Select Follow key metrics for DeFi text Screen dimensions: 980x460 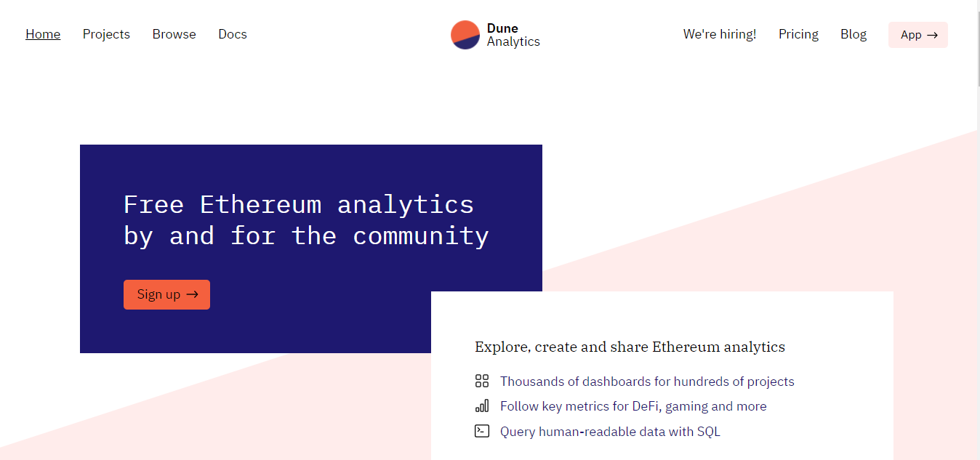coord(633,406)
